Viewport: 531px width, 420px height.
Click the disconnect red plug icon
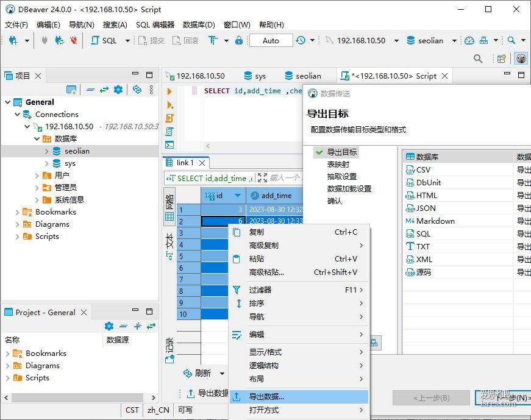click(73, 41)
